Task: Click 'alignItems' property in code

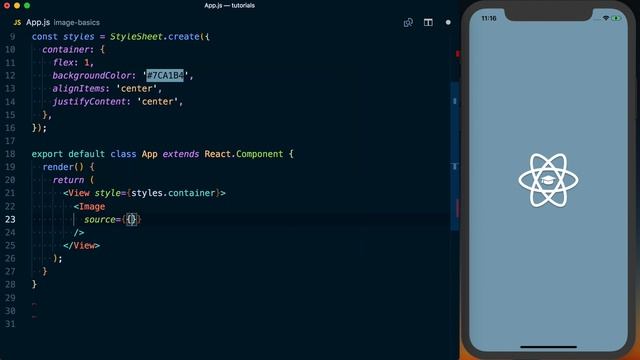Action: pyautogui.click(x=79, y=89)
